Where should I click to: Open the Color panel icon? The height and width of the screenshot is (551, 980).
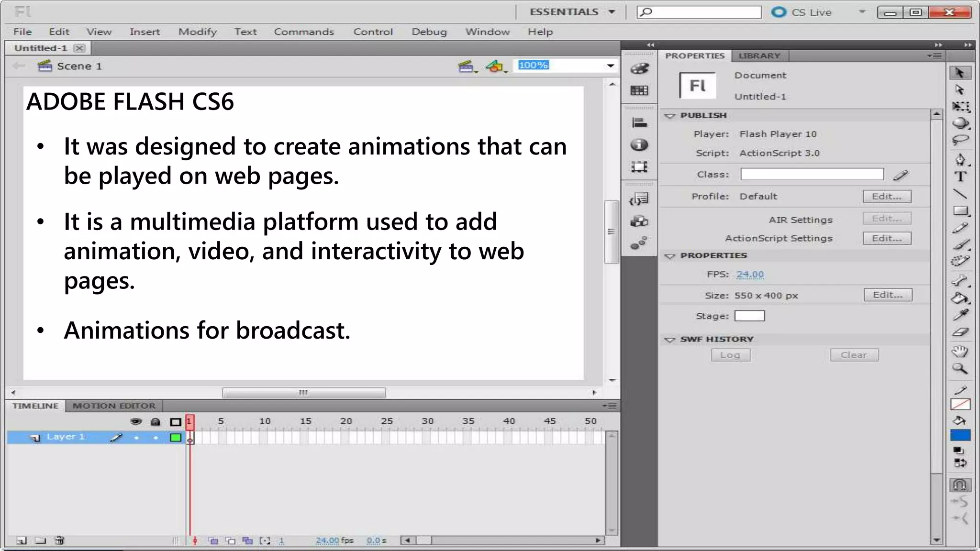click(639, 69)
